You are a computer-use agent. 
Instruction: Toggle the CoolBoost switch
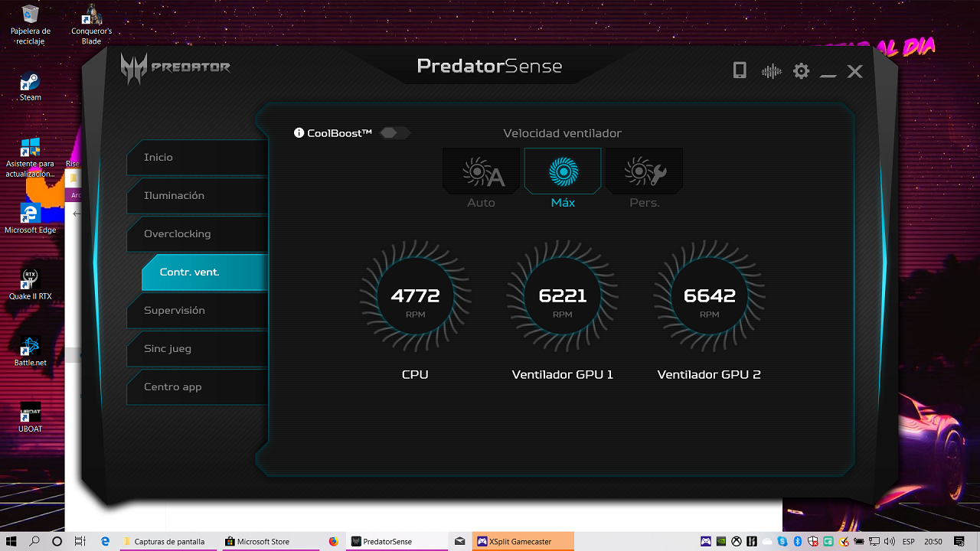pos(394,133)
